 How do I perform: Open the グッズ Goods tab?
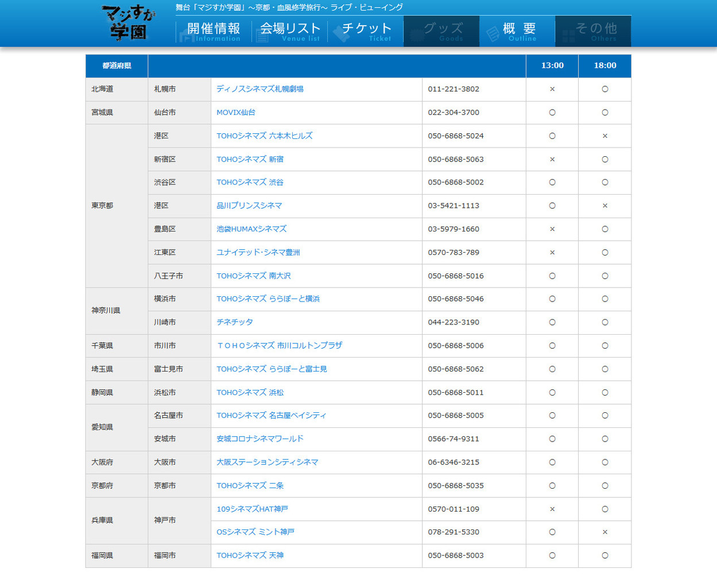pos(441,31)
